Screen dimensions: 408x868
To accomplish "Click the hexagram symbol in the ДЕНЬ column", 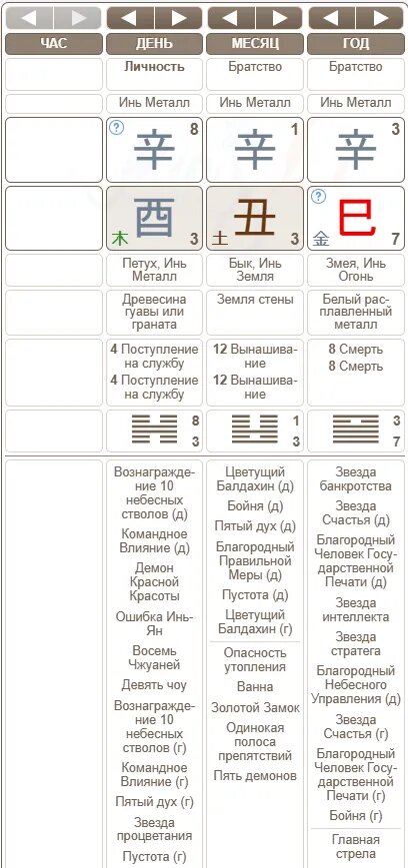I will coord(154,430).
